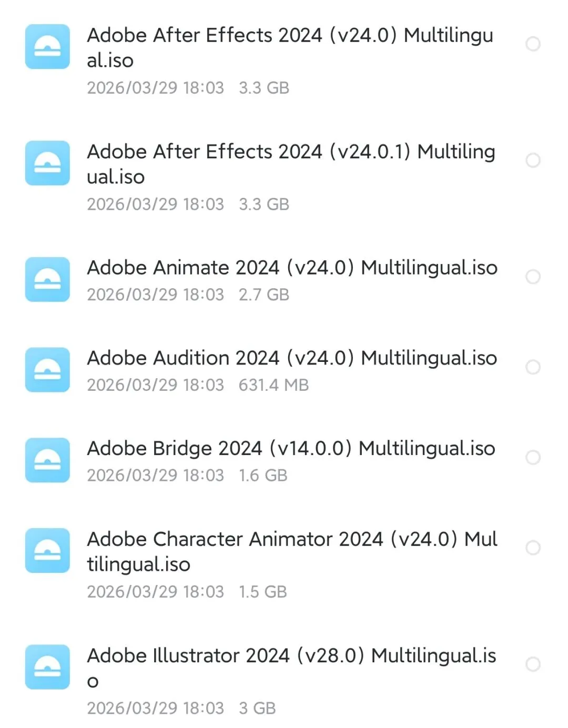Screen dimensions: 568x728
Task: Click the ISO icon for Adobe Illustrator 2024
Action: [47, 667]
